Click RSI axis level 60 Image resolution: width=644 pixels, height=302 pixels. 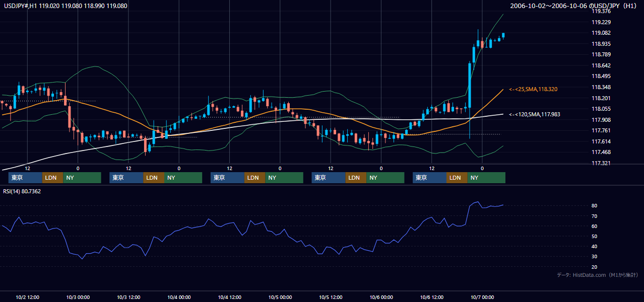(594, 226)
